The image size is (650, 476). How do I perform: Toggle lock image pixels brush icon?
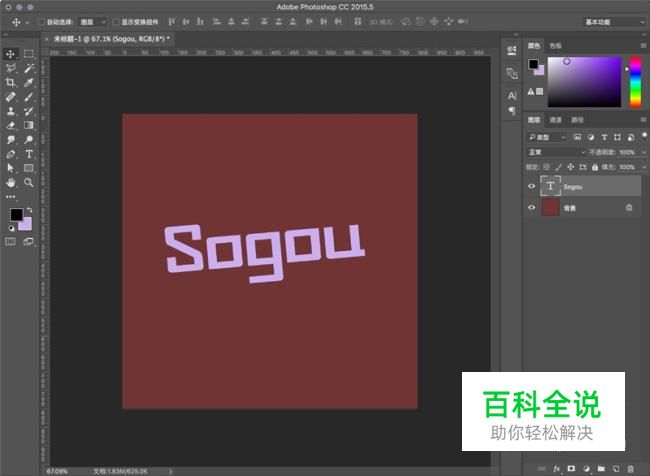click(x=558, y=167)
